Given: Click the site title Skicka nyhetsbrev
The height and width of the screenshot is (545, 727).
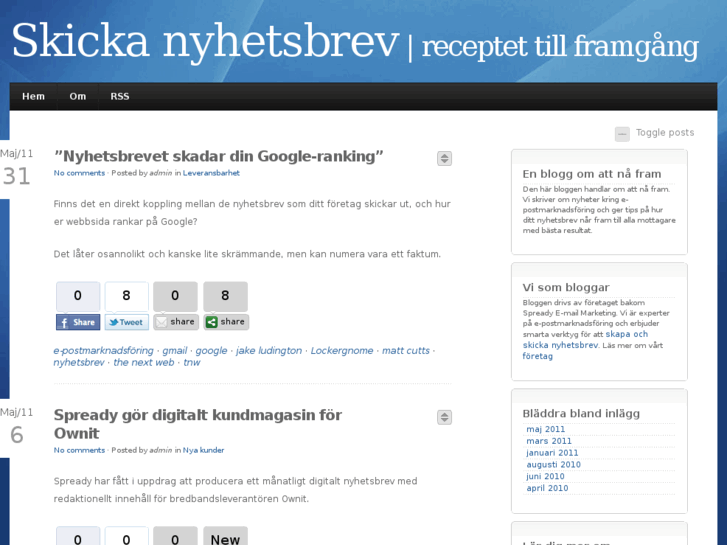Looking at the screenshot, I should pyautogui.click(x=205, y=42).
